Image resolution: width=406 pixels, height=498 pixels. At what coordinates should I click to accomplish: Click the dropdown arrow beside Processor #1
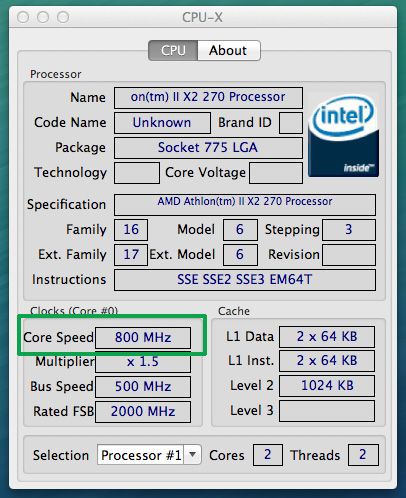(x=193, y=455)
